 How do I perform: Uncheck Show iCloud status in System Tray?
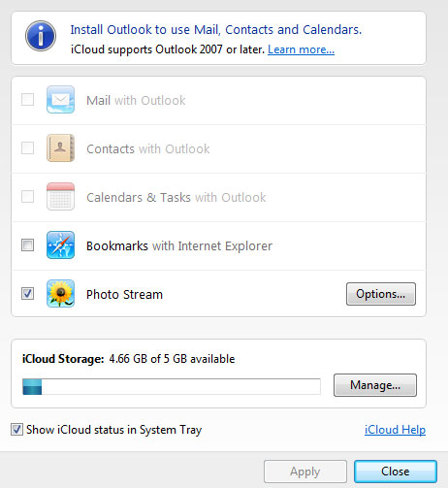16,430
